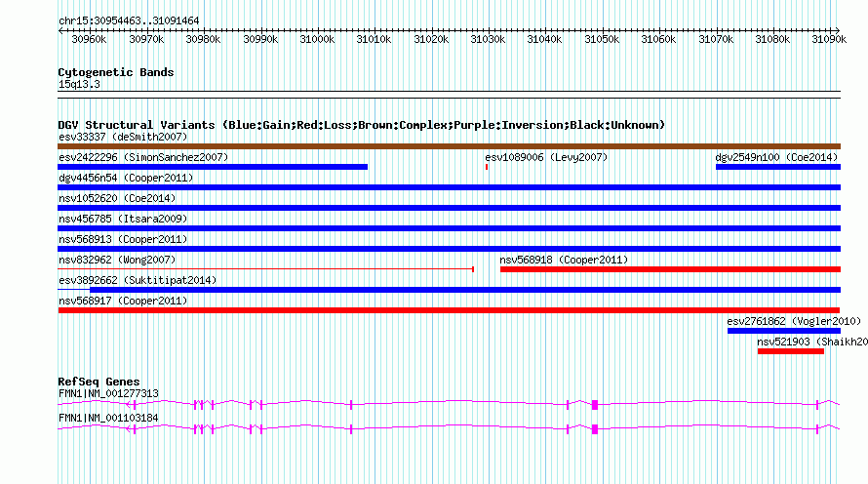The image size is (868, 484).
Task: Open FMN1|NM_001103184 gene label
Action: pos(108,418)
